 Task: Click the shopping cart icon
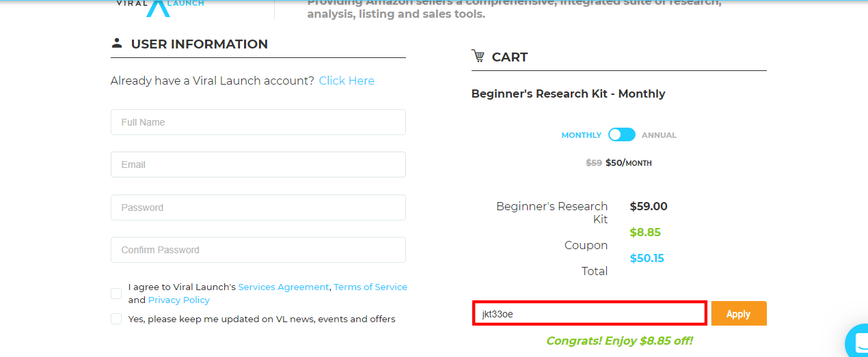478,57
